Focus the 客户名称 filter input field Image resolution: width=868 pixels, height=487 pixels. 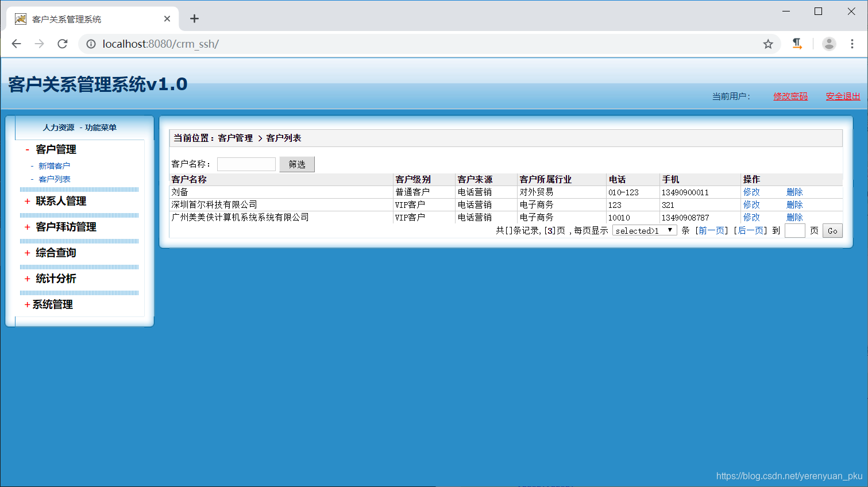246,164
